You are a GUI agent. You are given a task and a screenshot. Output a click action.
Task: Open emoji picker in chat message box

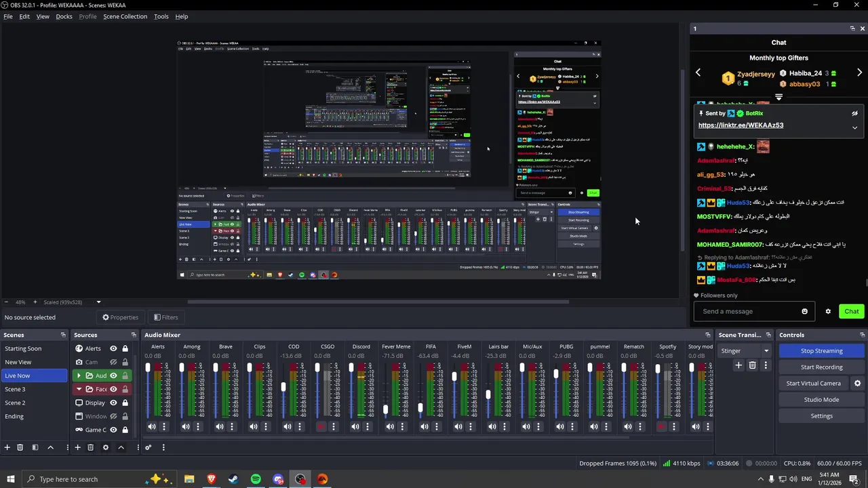(805, 312)
